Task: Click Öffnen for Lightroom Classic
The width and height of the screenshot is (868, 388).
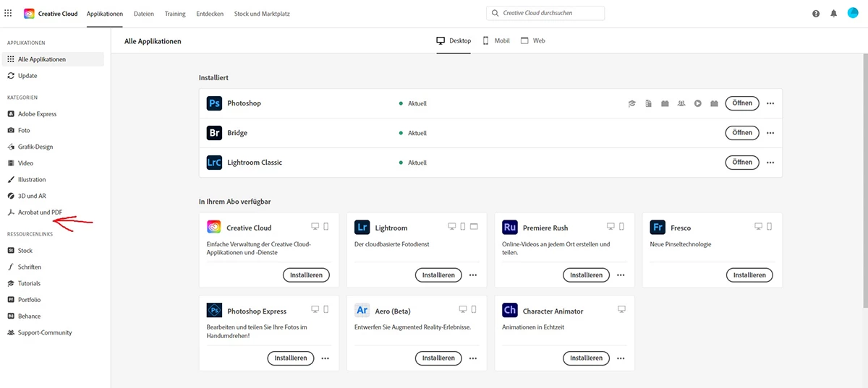Action: pyautogui.click(x=742, y=163)
